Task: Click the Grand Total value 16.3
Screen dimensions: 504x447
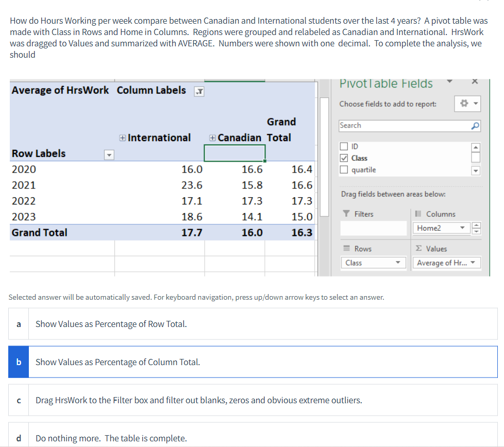Action: click(x=302, y=232)
